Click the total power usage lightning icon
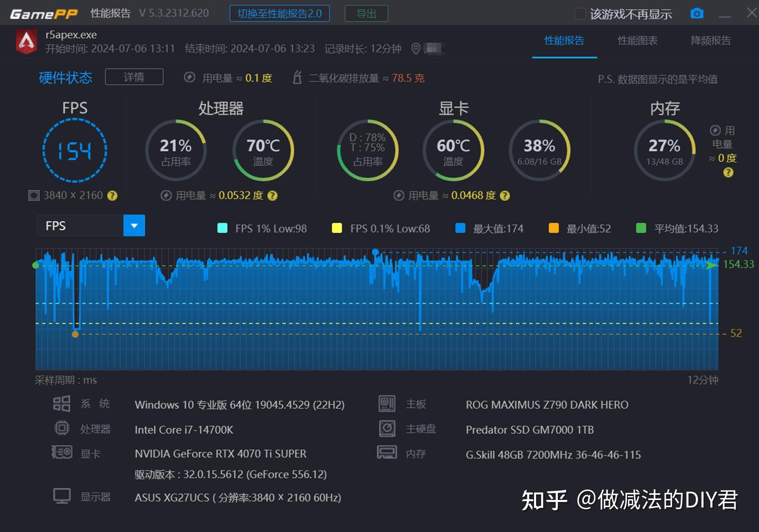Screen dimensions: 759x532 coord(190,77)
